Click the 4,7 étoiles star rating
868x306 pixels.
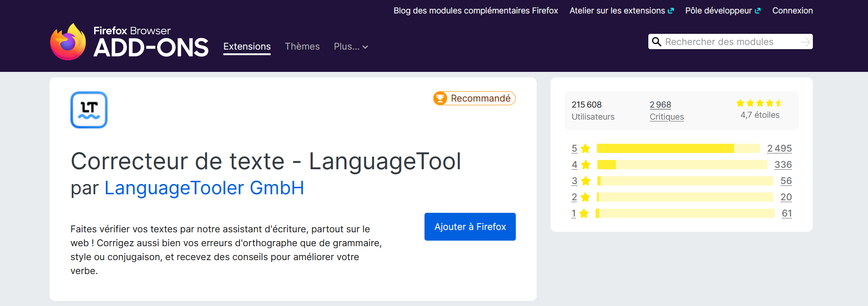tap(760, 103)
